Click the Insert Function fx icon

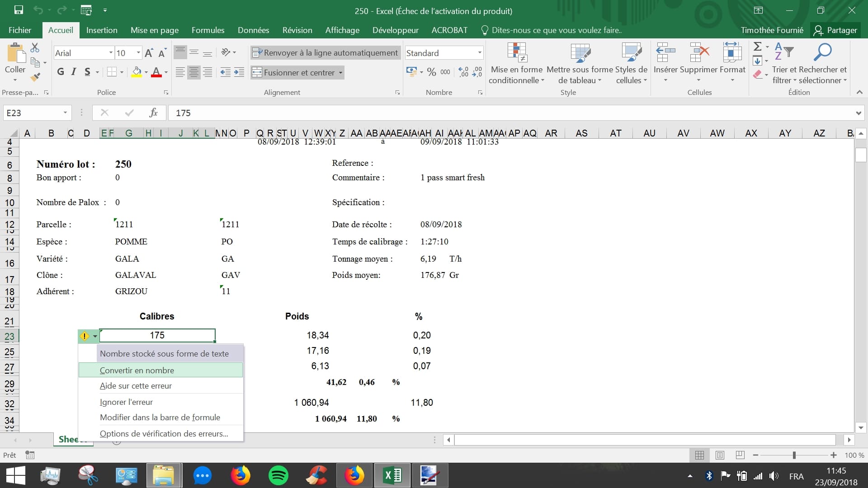click(153, 113)
